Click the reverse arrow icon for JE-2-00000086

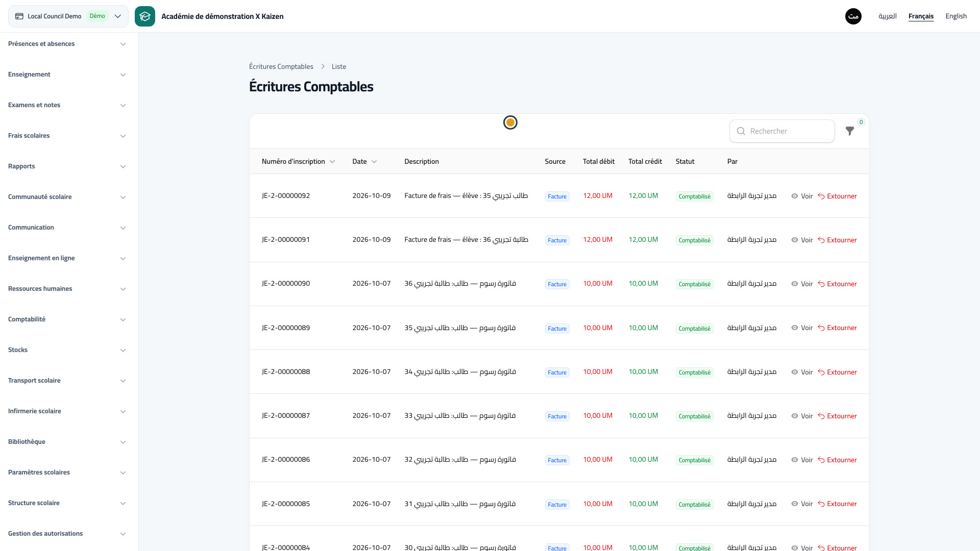[821, 460]
